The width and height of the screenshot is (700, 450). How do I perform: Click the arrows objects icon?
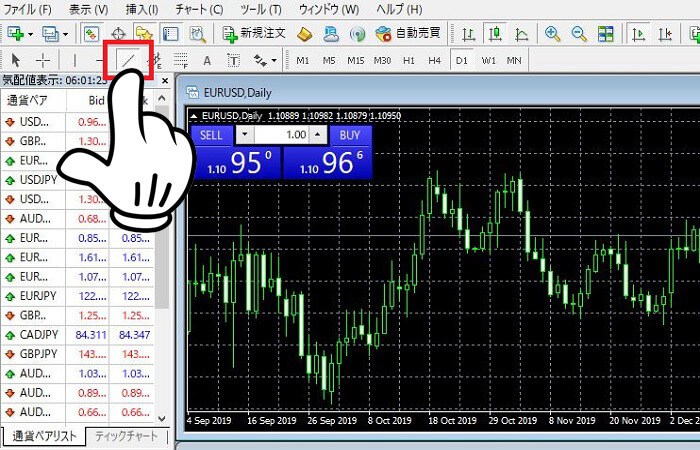260,60
